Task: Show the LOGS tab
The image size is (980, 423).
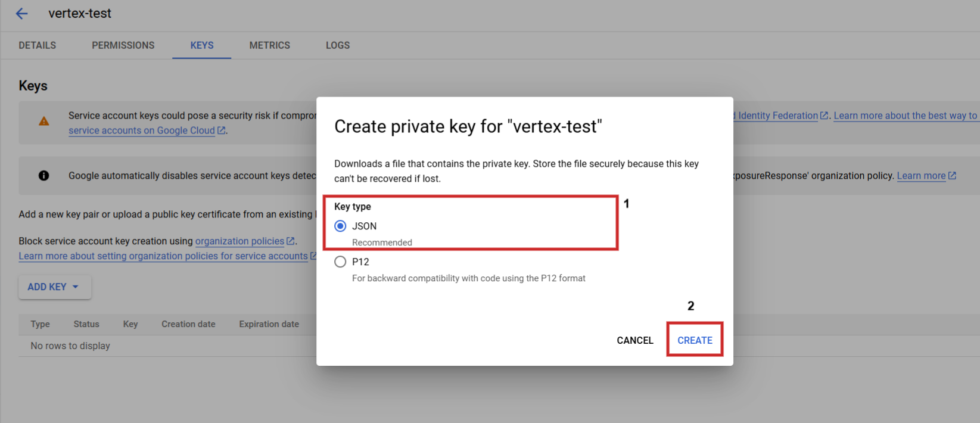Action: (x=337, y=45)
